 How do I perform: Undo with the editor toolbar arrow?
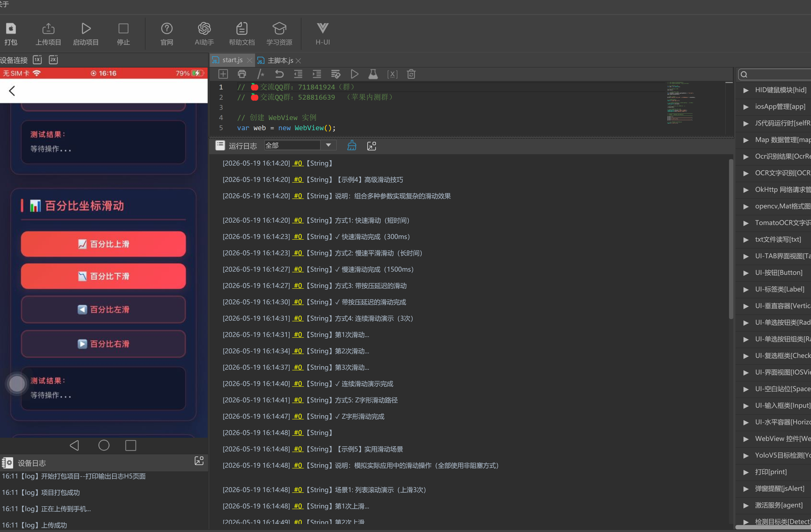click(279, 74)
